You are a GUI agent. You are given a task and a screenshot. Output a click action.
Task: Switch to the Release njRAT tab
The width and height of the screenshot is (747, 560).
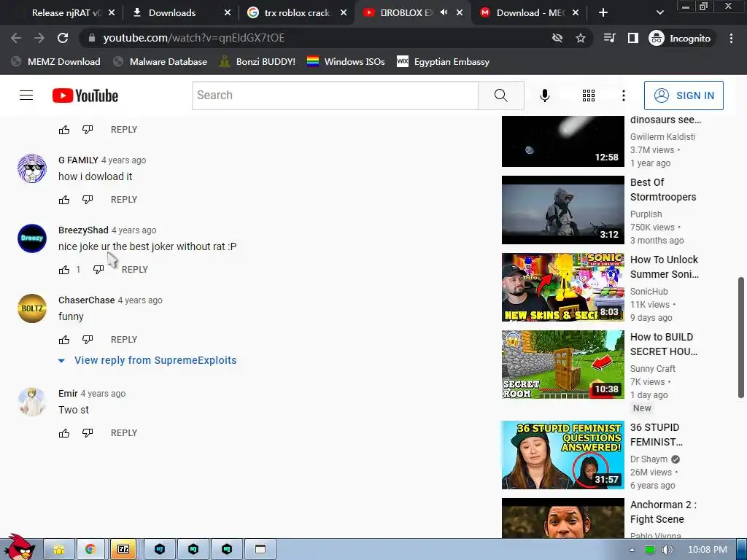[66, 13]
